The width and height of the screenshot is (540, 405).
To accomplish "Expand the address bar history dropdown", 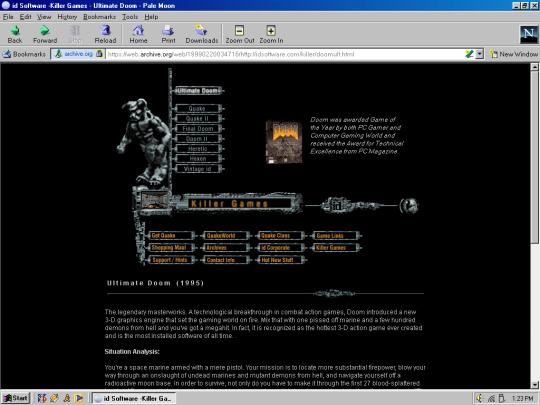I will point(479,54).
